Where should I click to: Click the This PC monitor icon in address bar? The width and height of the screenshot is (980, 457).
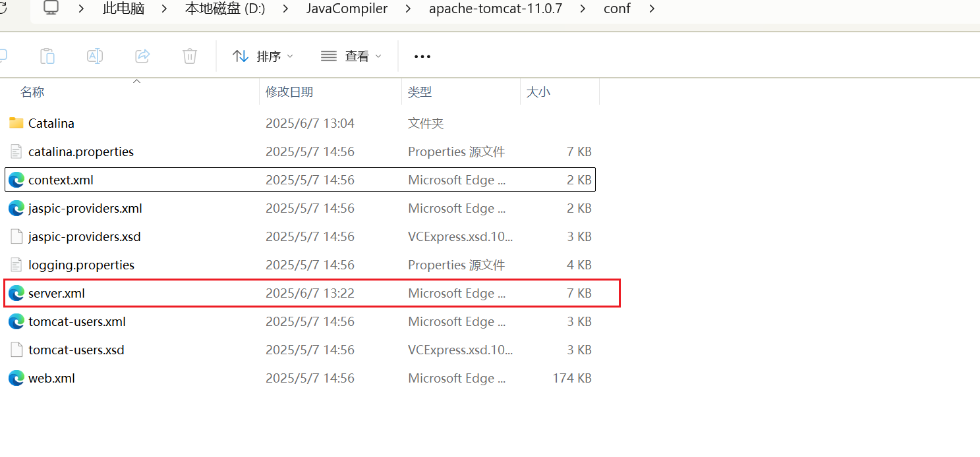pos(51,9)
